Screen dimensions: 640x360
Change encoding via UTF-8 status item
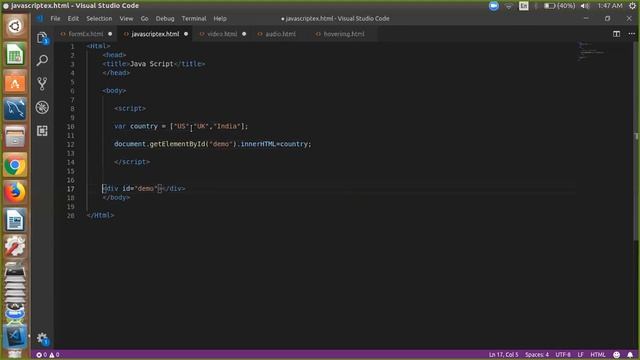click(563, 355)
